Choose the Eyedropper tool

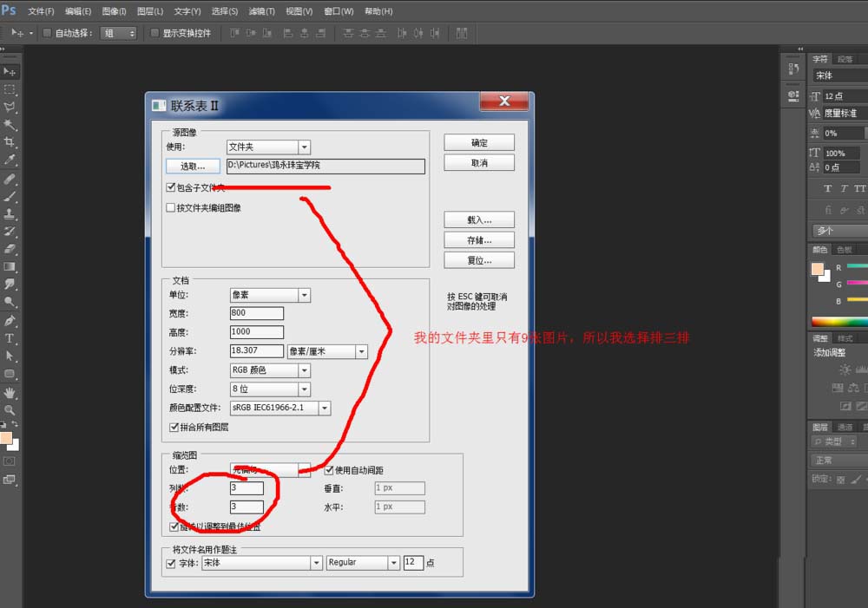coord(10,160)
